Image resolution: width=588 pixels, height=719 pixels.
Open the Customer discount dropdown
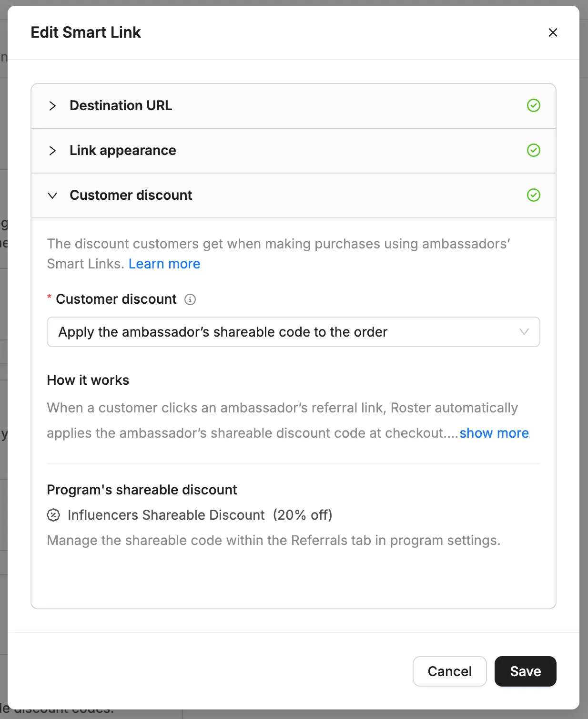[293, 332]
